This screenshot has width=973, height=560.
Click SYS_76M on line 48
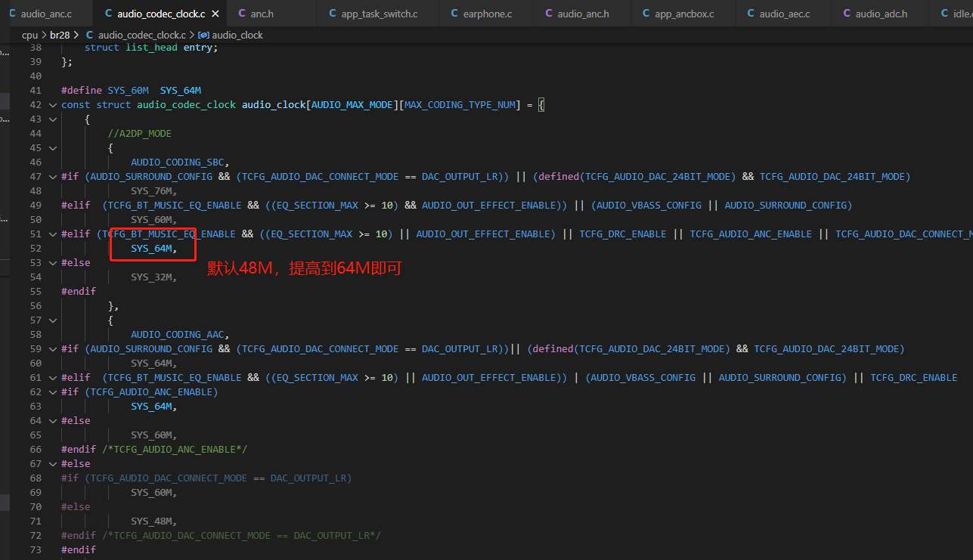point(151,191)
